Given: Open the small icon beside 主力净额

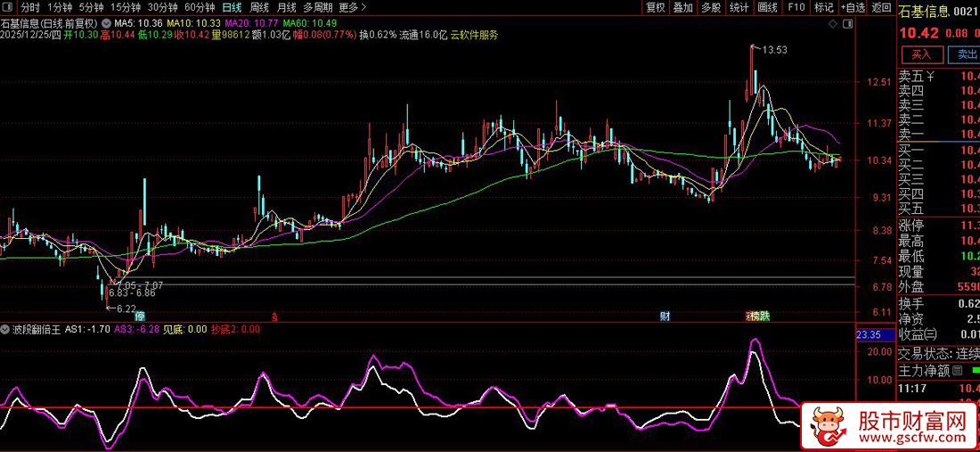Looking at the screenshot, I should click(x=958, y=370).
